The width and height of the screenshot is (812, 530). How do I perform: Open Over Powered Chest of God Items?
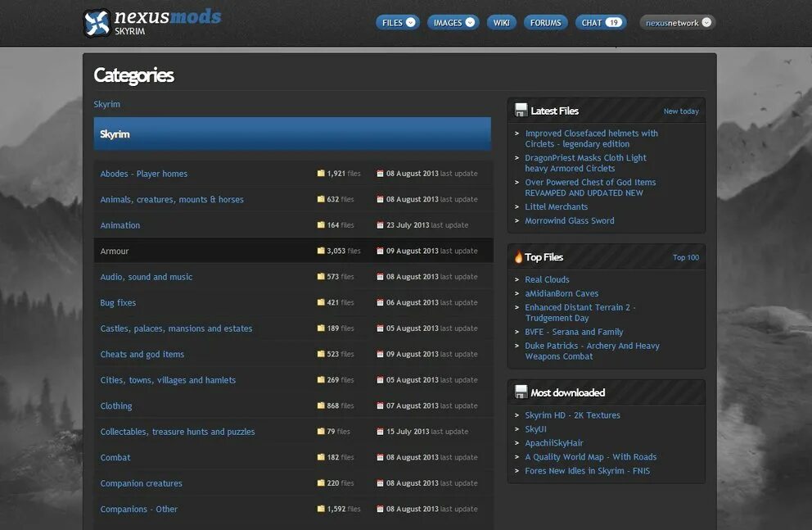pos(590,187)
